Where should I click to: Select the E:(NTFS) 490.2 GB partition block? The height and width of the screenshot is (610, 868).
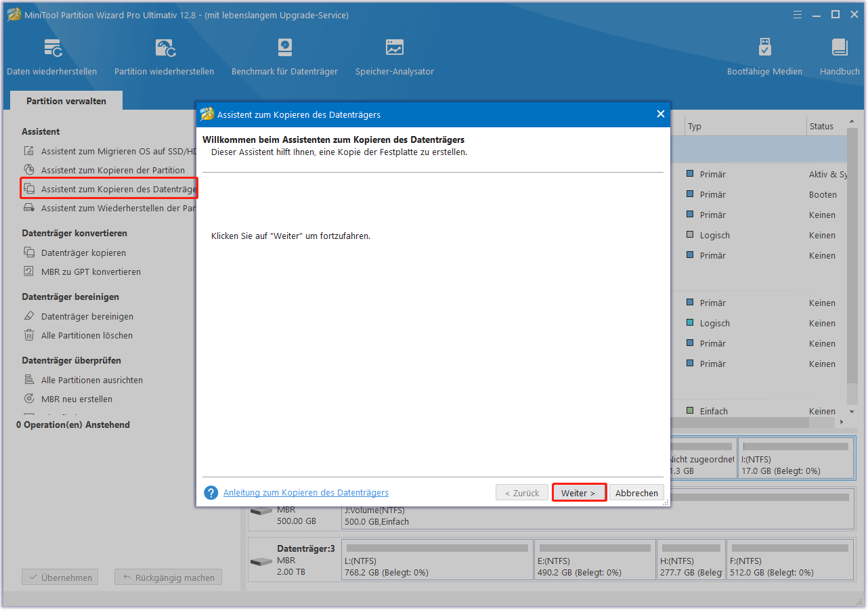pos(595,560)
